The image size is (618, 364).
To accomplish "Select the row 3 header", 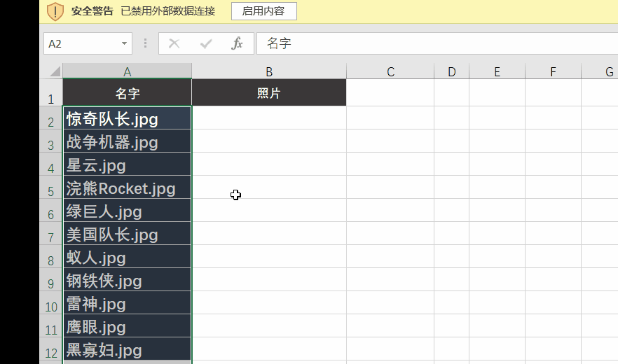I will point(51,141).
